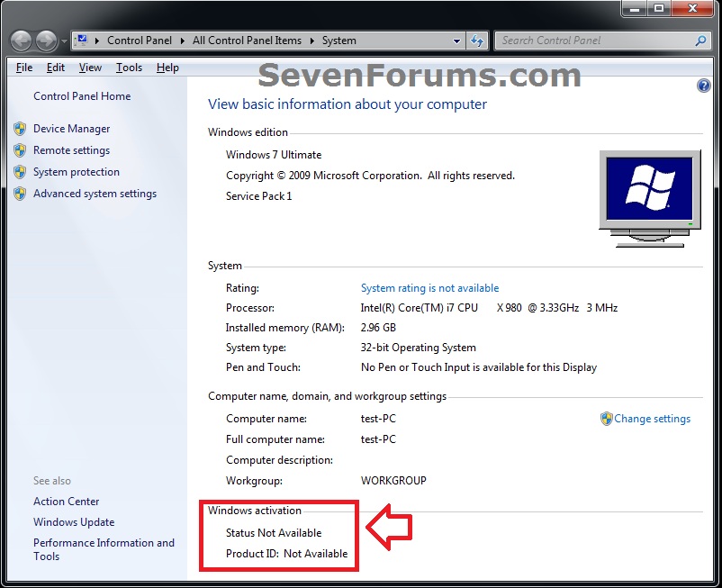
Task: Click shield icon next to Remote settings
Action: [x=20, y=150]
